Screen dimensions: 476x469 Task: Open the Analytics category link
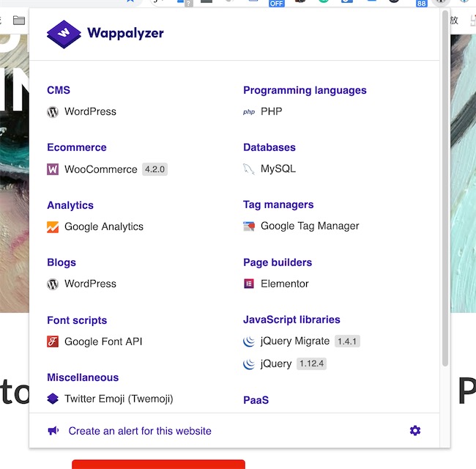70,205
